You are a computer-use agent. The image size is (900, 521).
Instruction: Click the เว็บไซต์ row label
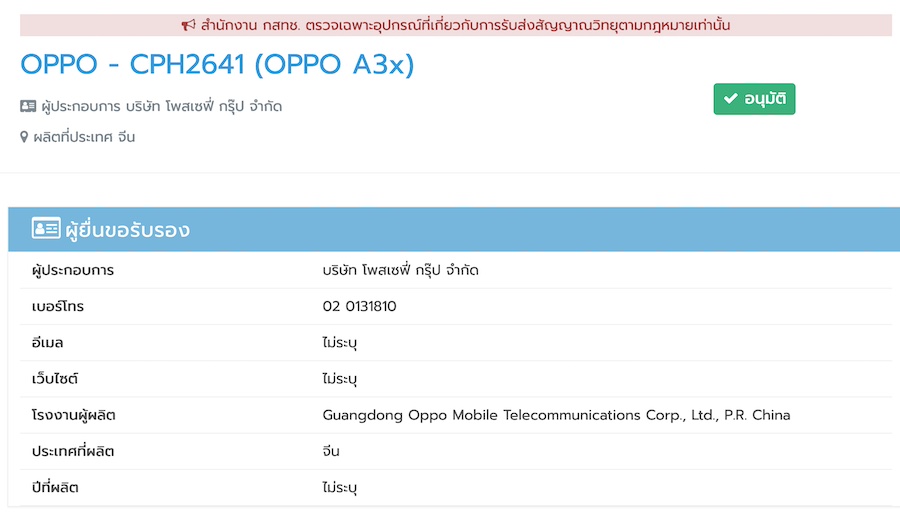[55, 379]
